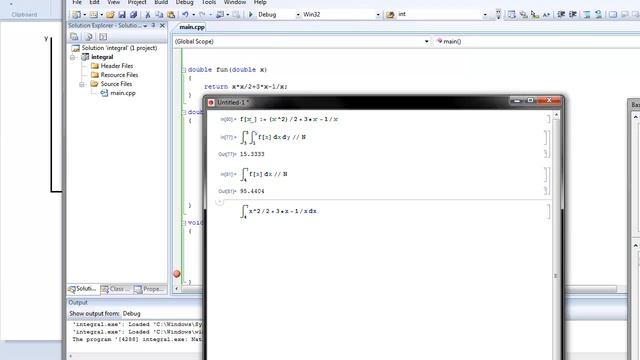Screen dimensions: 640x360
Task: Open the Project menu
Action: tap(137, 2)
